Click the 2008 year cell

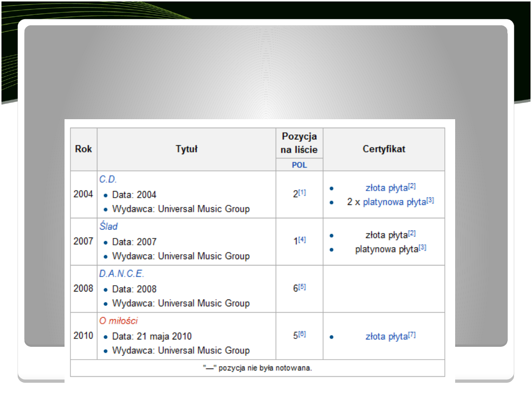coord(83,289)
